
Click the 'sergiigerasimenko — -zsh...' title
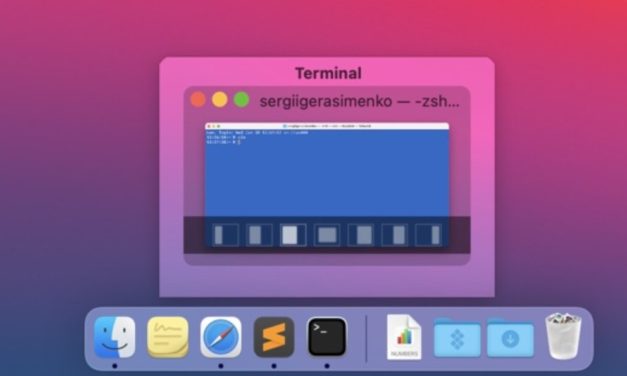359,101
